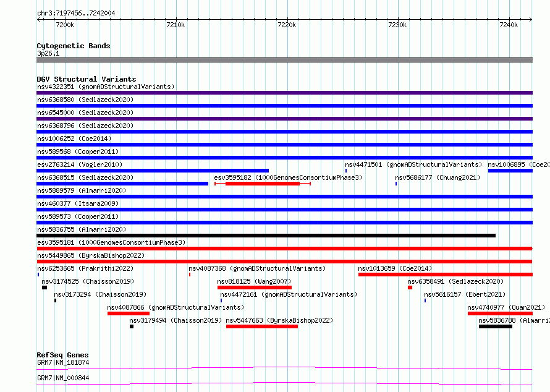Click the 7230k ruler position label
Screen dimensions: 550x392
coord(398,25)
